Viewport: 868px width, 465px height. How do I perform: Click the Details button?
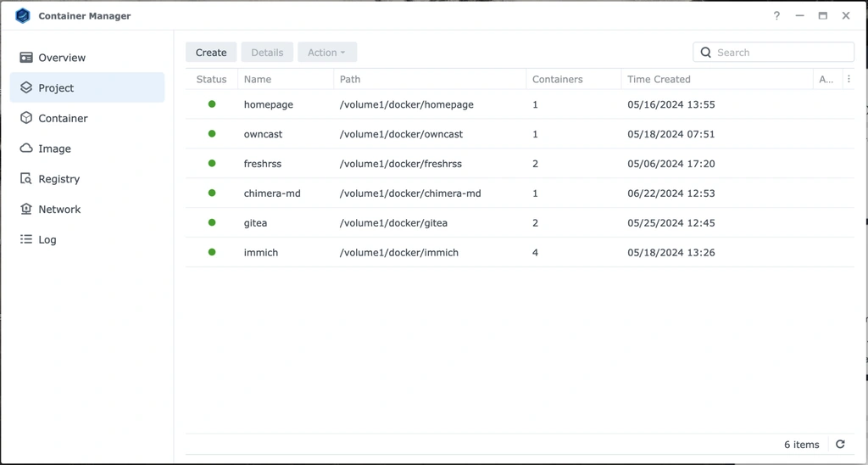tap(267, 52)
